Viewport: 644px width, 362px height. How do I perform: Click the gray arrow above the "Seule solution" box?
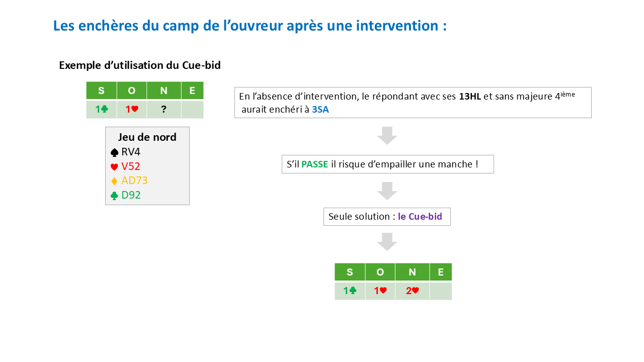[387, 191]
